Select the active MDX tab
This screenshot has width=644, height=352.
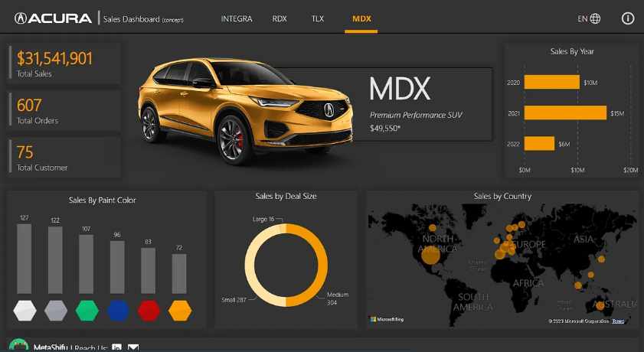pyautogui.click(x=361, y=18)
